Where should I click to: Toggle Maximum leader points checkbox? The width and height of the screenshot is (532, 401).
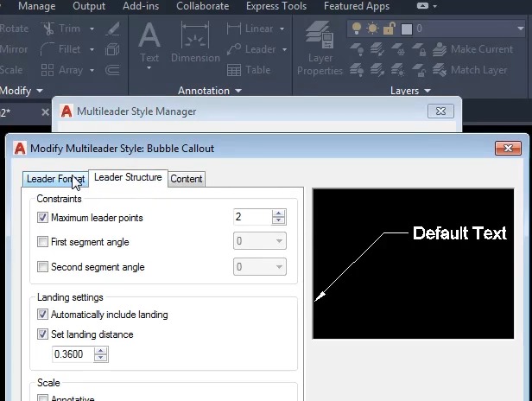pyautogui.click(x=43, y=218)
